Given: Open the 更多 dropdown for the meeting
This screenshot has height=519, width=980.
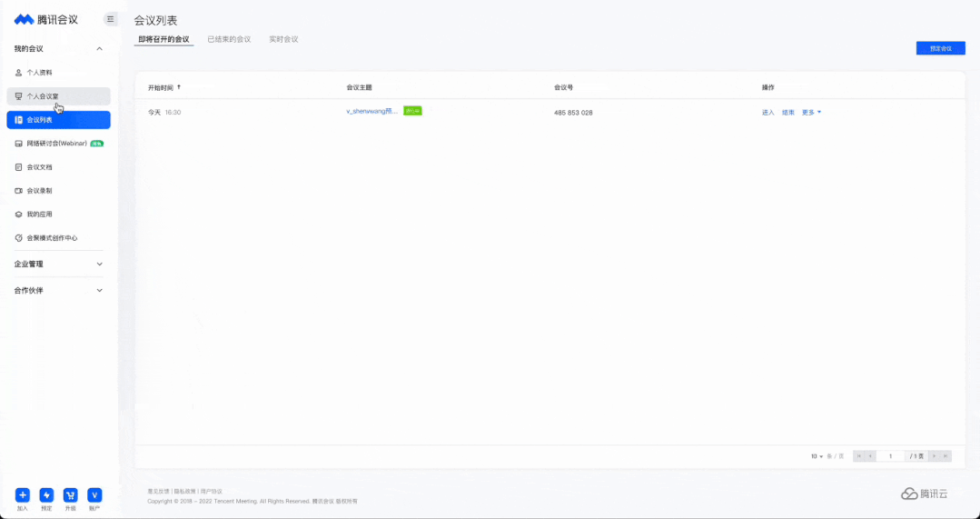Looking at the screenshot, I should click(x=811, y=113).
